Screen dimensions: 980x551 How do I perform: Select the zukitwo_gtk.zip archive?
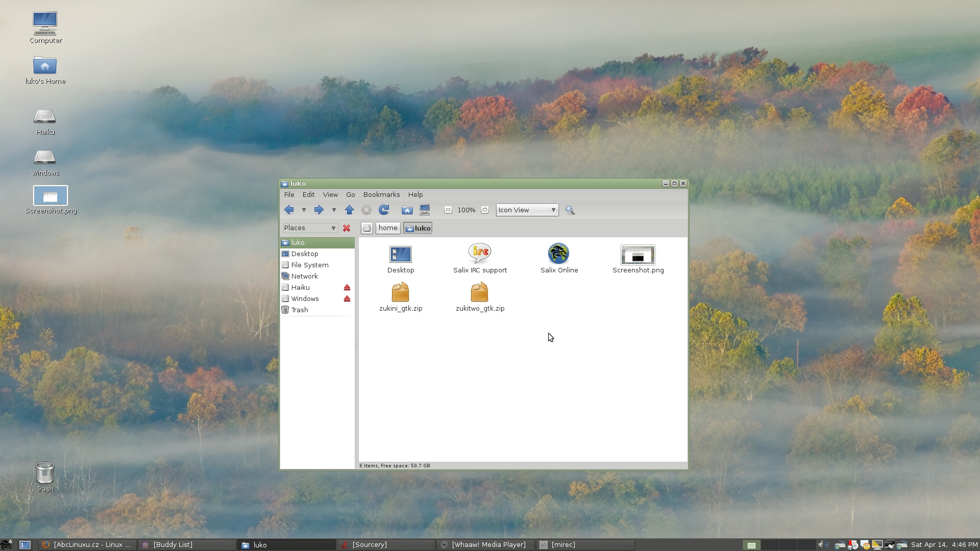[480, 297]
